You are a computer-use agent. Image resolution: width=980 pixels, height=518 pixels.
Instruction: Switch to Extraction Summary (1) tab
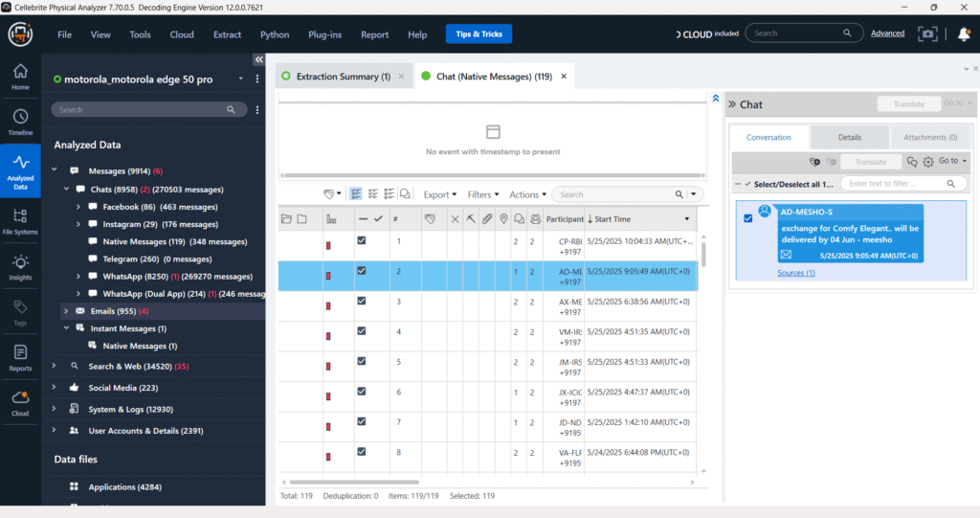coord(344,77)
